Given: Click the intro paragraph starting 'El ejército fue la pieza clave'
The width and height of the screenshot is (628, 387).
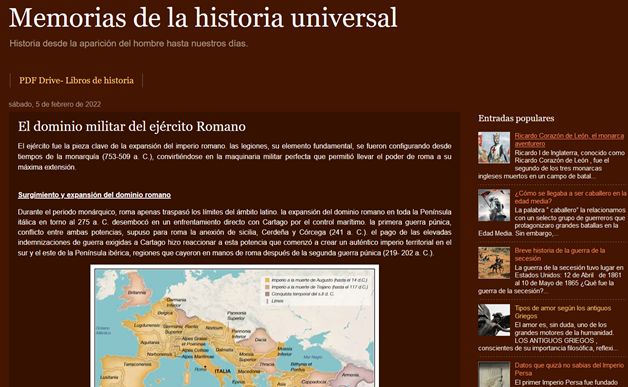Looking at the screenshot, I should (235, 157).
